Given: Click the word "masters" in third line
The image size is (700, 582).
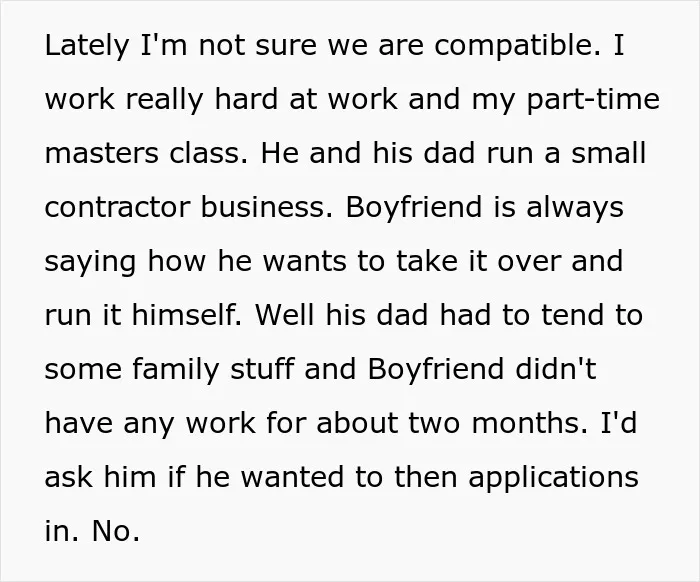Looking at the screenshot, I should pyautogui.click(x=101, y=154).
